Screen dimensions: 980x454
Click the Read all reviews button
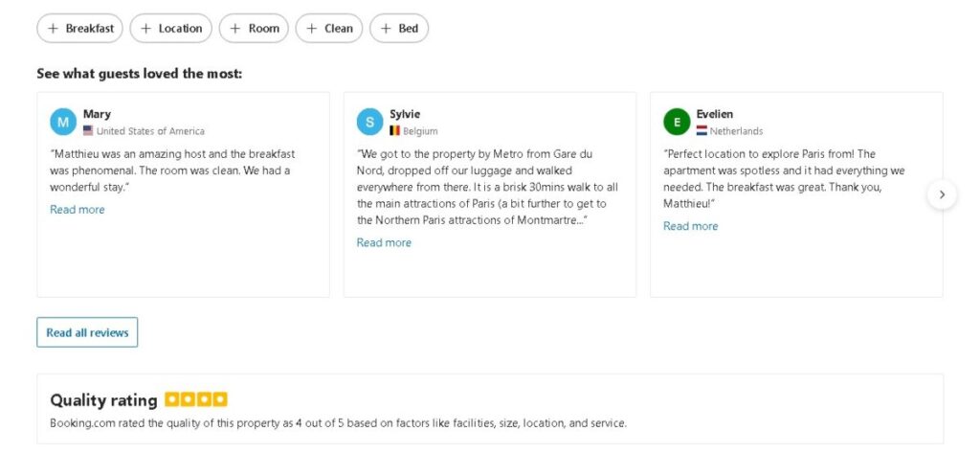(x=87, y=332)
